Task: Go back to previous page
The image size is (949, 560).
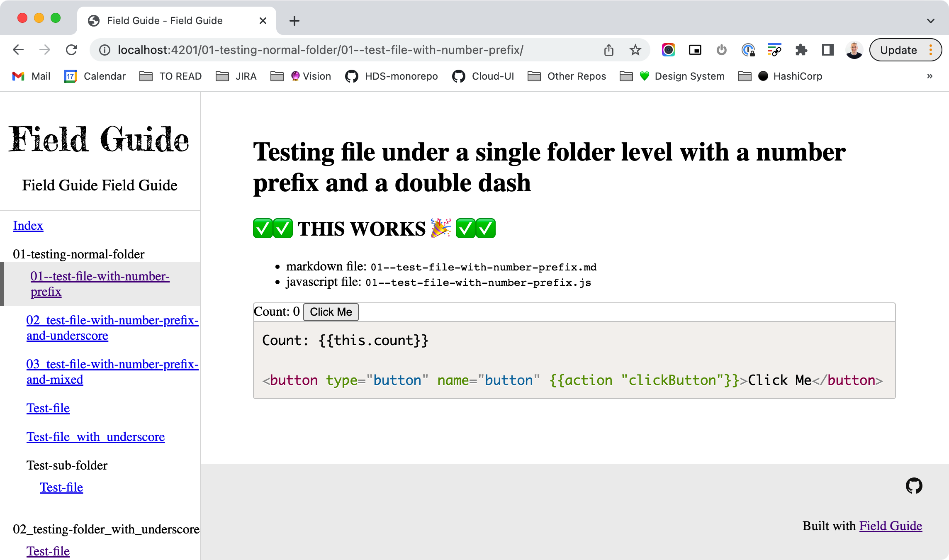Action: coord(18,50)
